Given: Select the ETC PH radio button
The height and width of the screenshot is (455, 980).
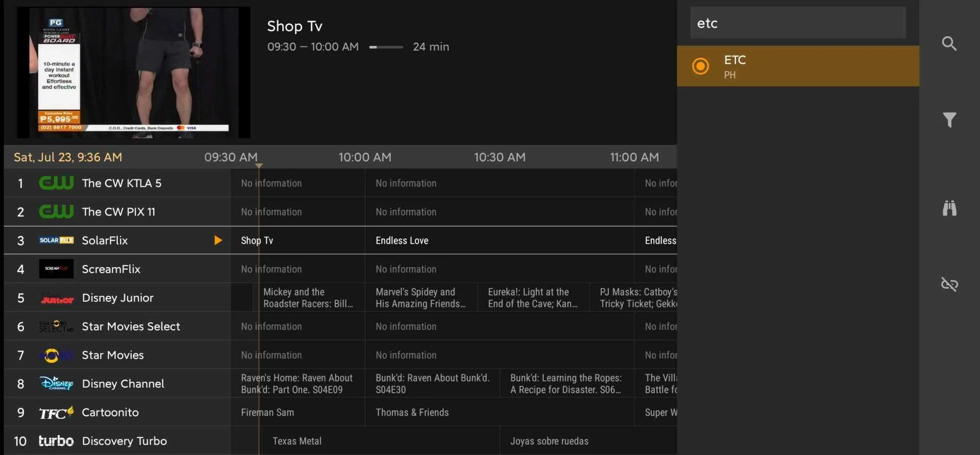Looking at the screenshot, I should [x=700, y=66].
